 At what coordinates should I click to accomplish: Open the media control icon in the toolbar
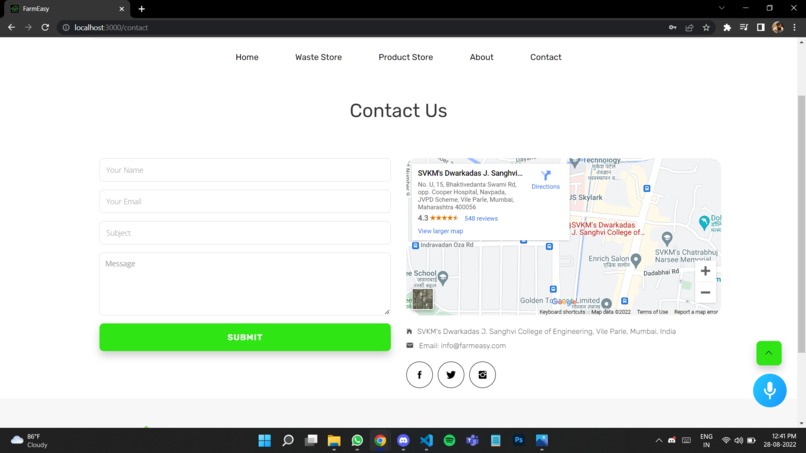click(744, 27)
